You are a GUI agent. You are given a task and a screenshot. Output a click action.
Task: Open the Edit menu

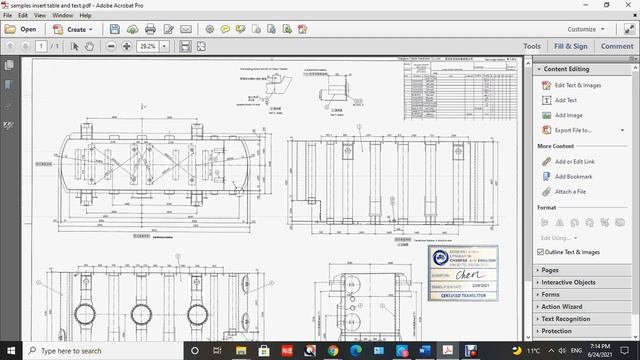pyautogui.click(x=22, y=15)
